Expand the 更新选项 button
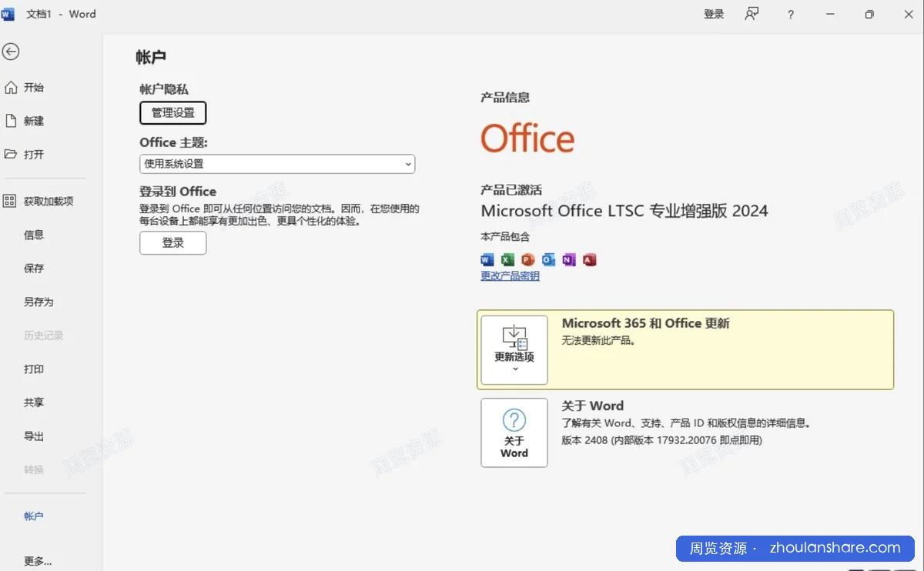Screen dimensions: 924x571 click(x=514, y=350)
